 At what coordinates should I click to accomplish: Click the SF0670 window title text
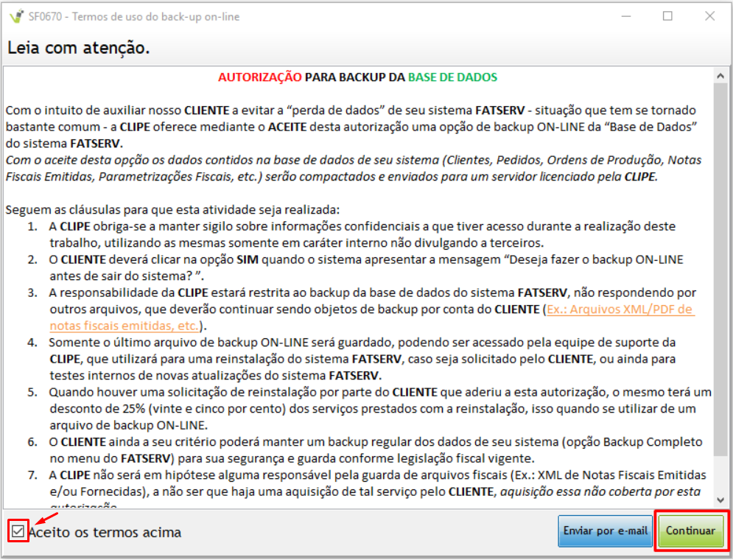pos(134,16)
